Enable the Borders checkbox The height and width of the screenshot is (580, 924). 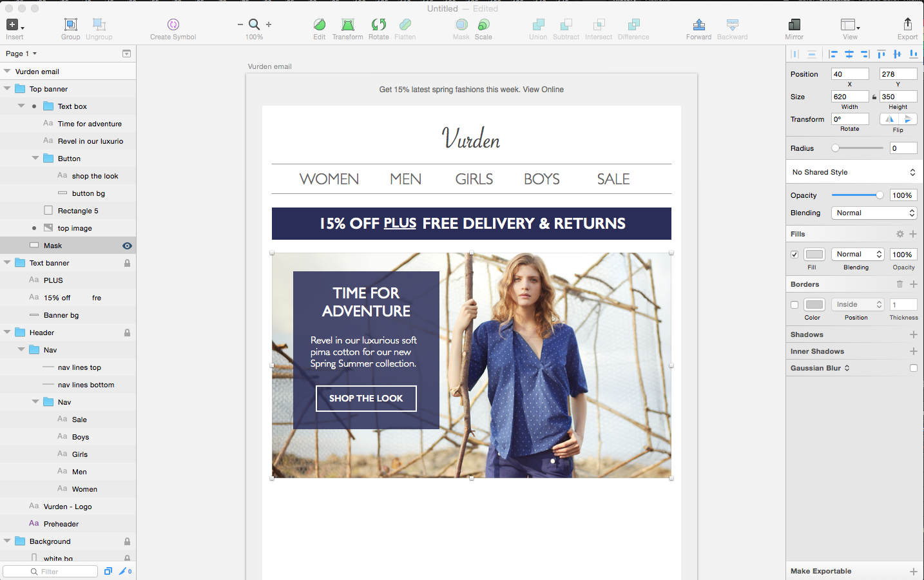tap(794, 305)
